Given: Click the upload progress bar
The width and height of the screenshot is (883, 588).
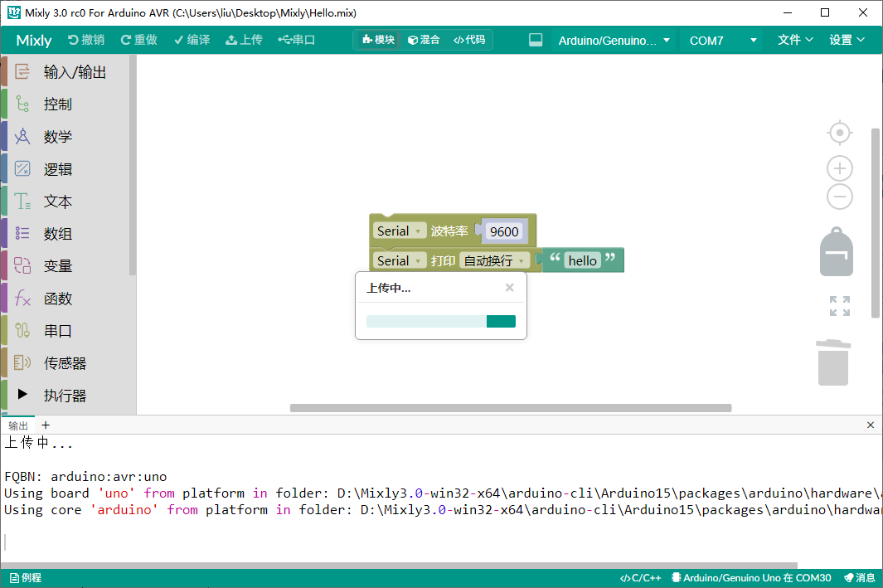Looking at the screenshot, I should click(x=441, y=321).
